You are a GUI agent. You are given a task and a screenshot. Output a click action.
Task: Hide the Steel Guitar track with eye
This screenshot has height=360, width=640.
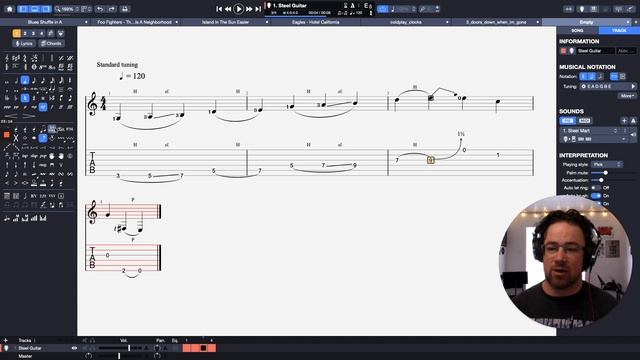(74, 348)
